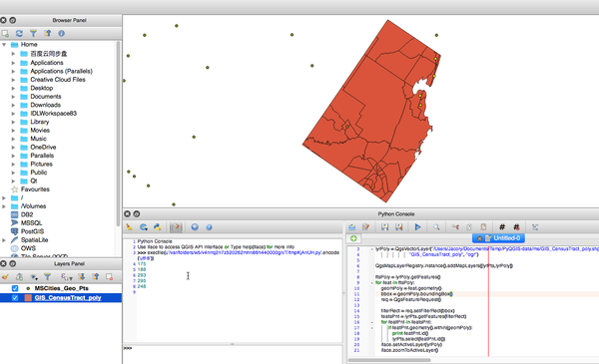Expand the Downloads folder
Screen dimensions: 599x364
tap(13, 105)
